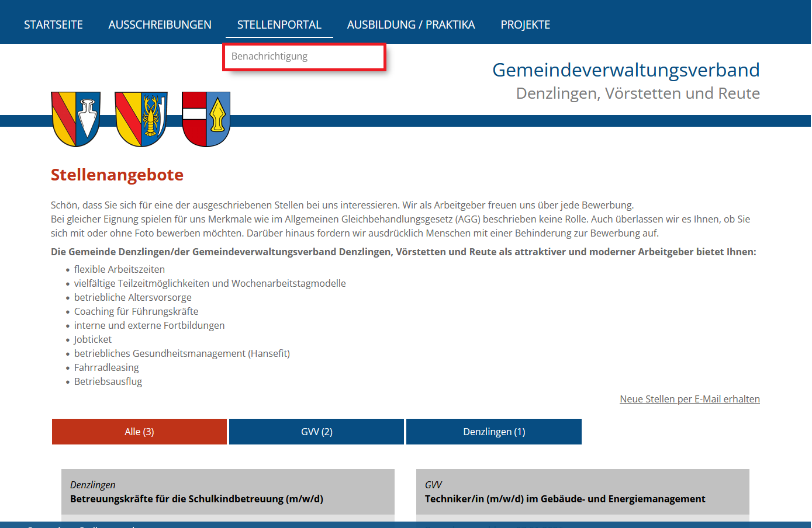812x528 pixels.
Task: Go to Ausbildung / Praktika
Action: pyautogui.click(x=410, y=25)
